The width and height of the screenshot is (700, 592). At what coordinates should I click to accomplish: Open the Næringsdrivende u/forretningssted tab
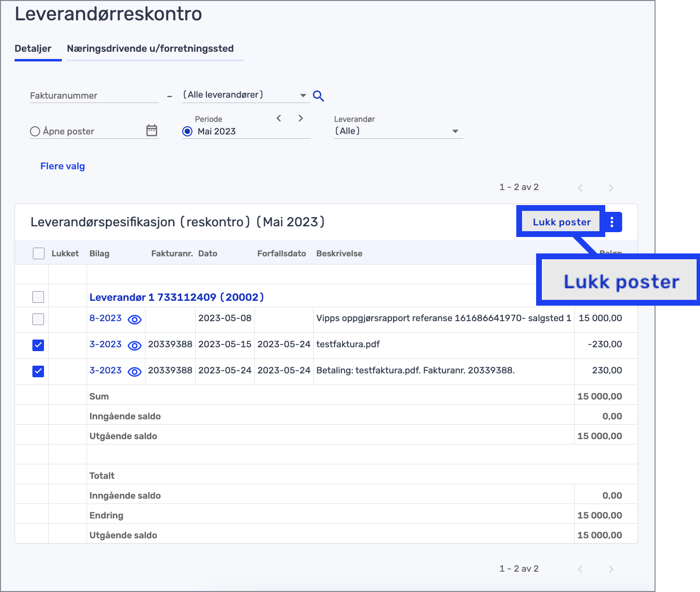(x=150, y=48)
